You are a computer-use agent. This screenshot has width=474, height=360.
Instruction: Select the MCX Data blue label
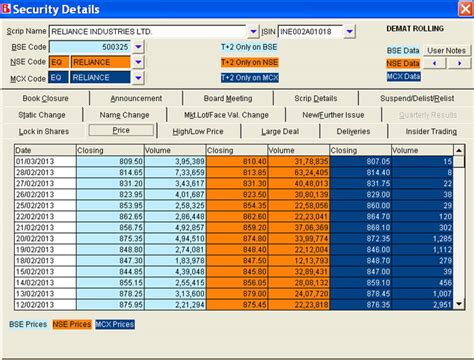click(403, 76)
